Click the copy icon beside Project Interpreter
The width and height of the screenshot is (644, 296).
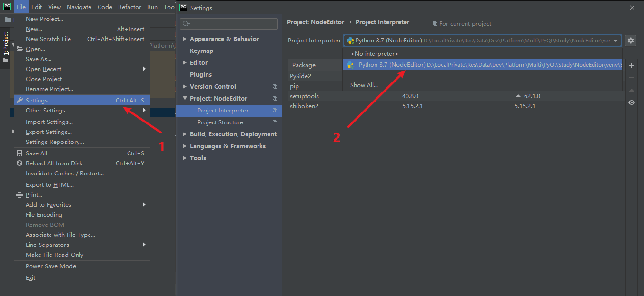pyautogui.click(x=275, y=111)
